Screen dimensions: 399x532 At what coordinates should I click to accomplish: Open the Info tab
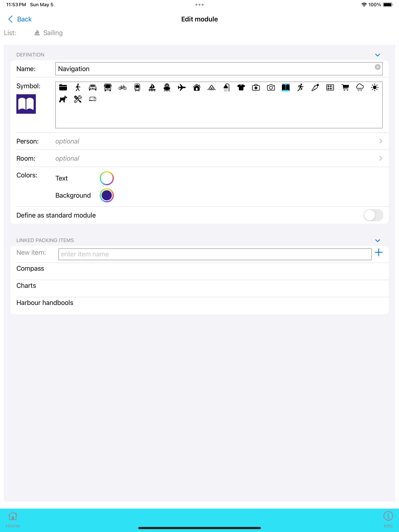click(388, 520)
